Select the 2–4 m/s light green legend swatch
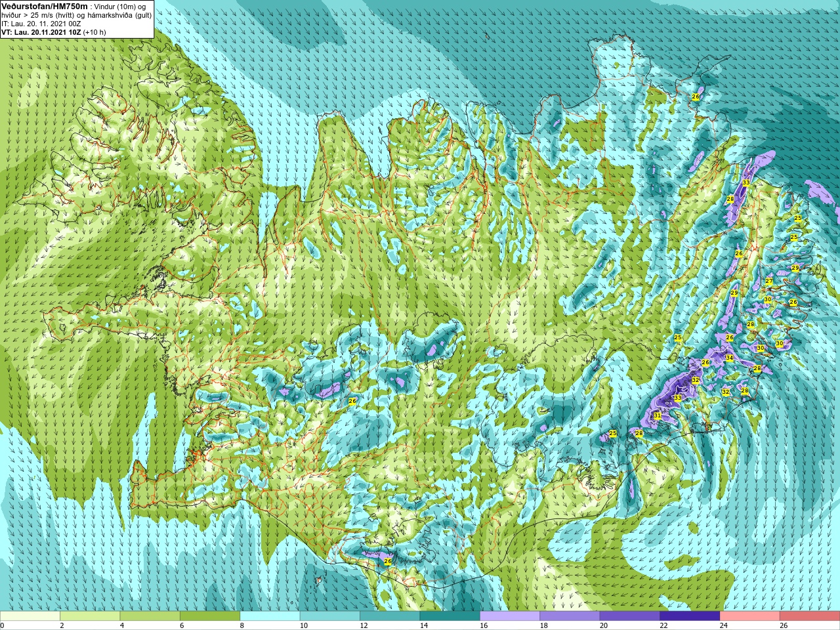 90,616
